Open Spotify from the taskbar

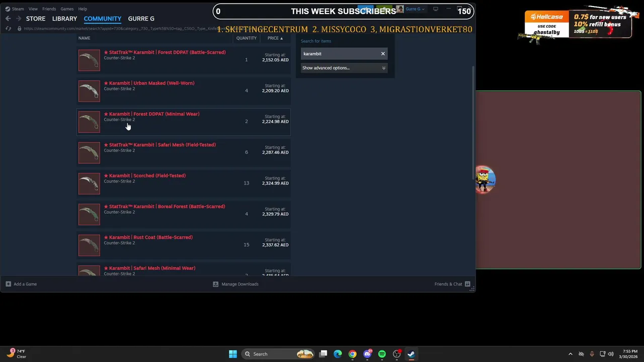382,354
